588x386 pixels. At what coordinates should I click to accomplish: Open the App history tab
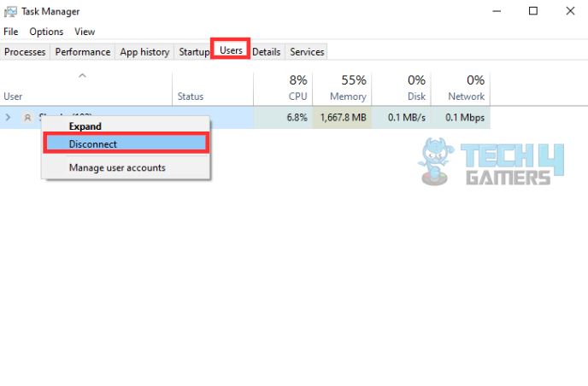[x=144, y=52]
